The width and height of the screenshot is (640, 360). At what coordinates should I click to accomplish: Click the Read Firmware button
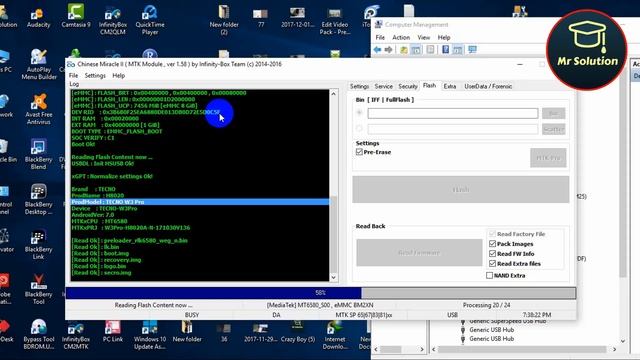419,252
